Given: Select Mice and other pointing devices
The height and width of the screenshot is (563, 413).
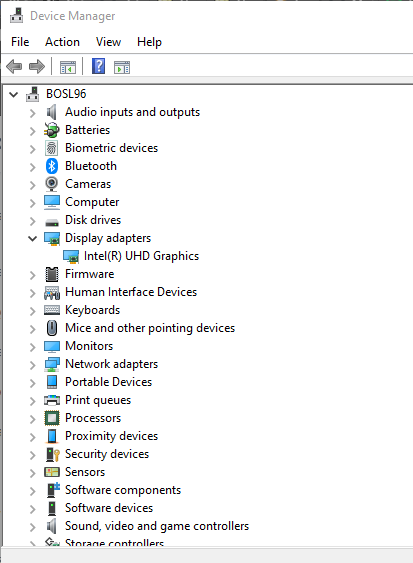Looking at the screenshot, I should pos(150,328).
